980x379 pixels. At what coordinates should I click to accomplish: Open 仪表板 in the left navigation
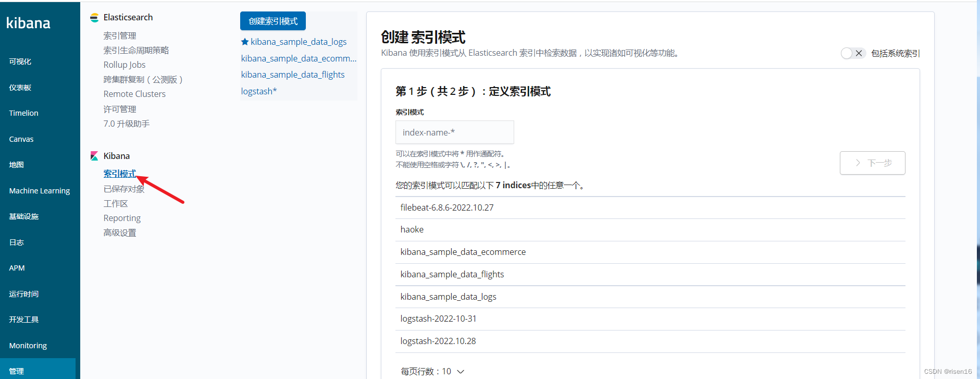(x=20, y=88)
